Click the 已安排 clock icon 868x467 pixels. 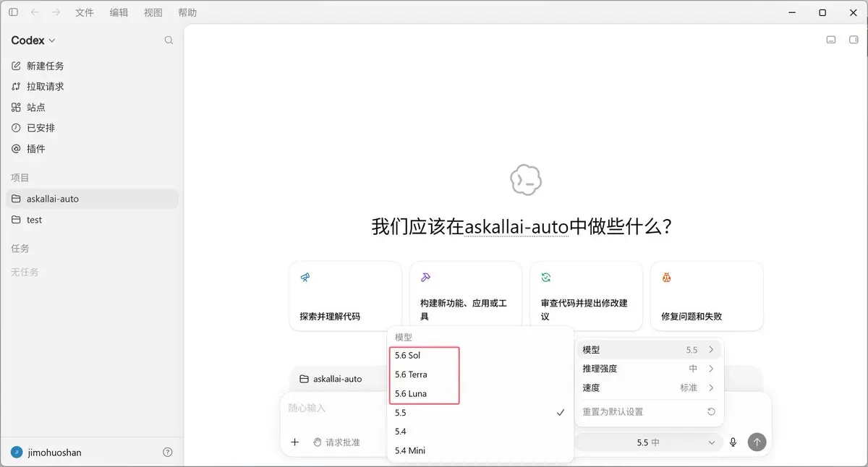pos(16,128)
